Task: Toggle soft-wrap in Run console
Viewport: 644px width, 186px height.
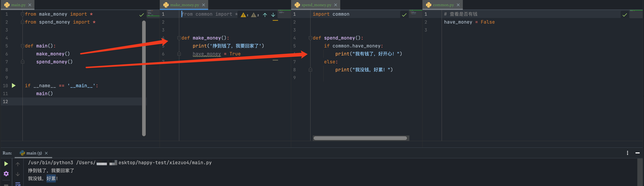Action: point(18,184)
